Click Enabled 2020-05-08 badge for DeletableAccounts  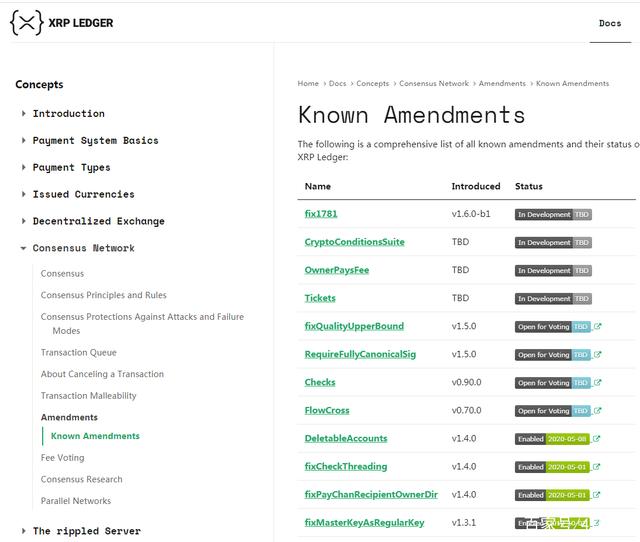pos(552,439)
